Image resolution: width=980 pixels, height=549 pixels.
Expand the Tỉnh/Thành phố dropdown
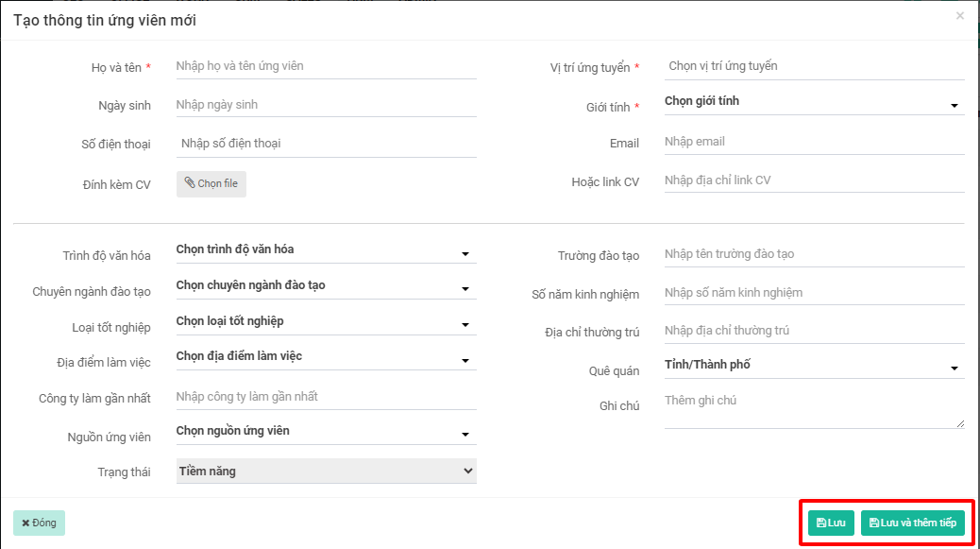[x=813, y=365]
